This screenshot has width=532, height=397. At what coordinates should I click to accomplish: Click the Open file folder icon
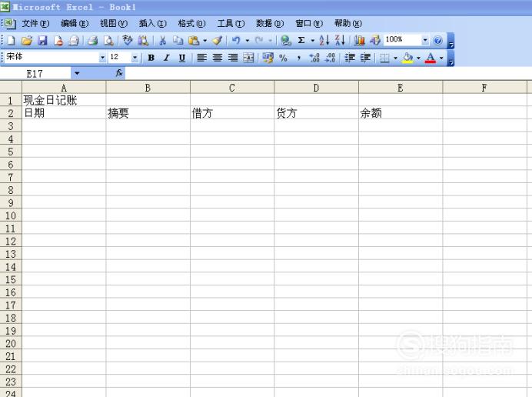pyautogui.click(x=26, y=41)
